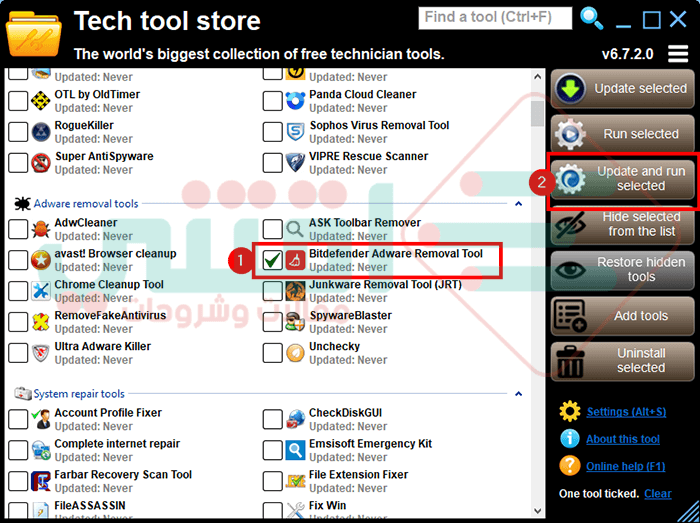This screenshot has width=700, height=523.
Task: Click the Fix Win tool name
Action: point(327,506)
